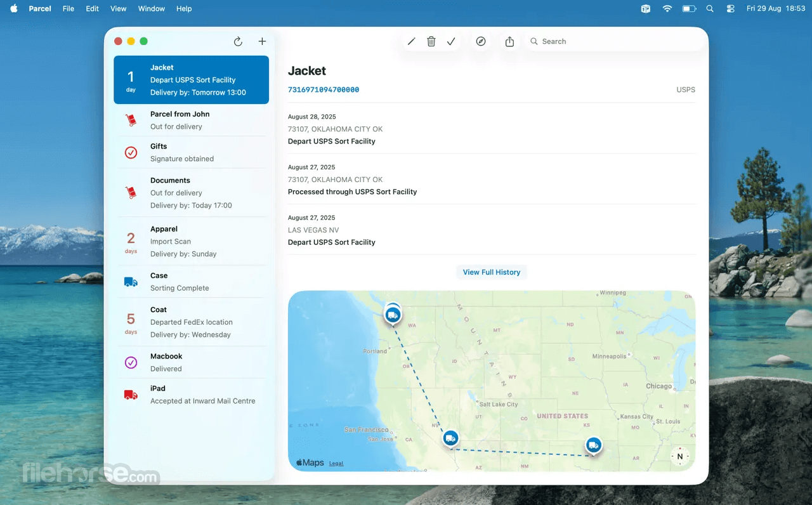This screenshot has width=812, height=505.
Task: Select the Jacket delivery row
Action: [x=191, y=80]
